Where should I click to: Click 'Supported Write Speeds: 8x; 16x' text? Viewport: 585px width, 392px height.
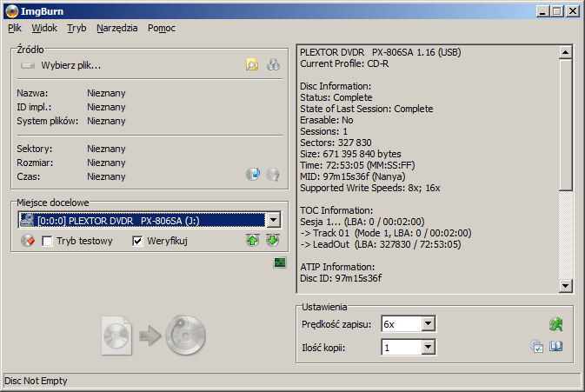click(370, 188)
